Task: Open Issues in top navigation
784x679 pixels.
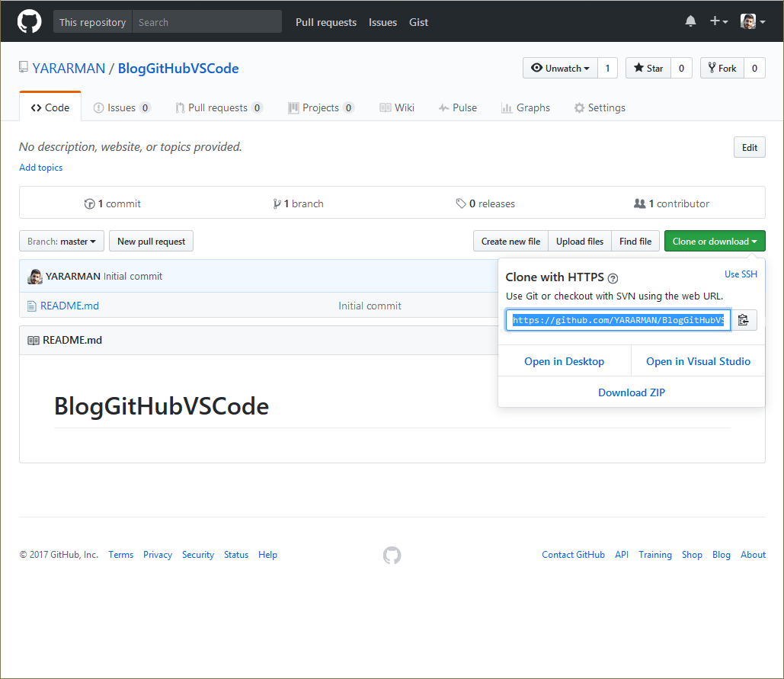Action: (383, 22)
